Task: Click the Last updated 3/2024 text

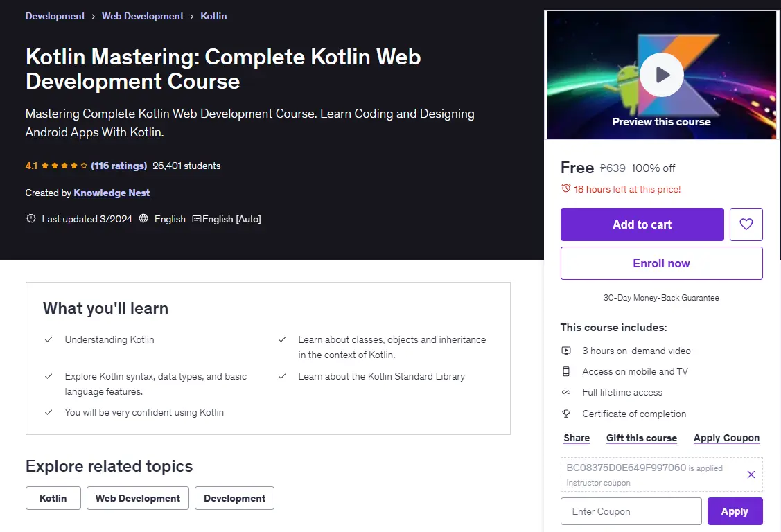Action: (x=87, y=219)
